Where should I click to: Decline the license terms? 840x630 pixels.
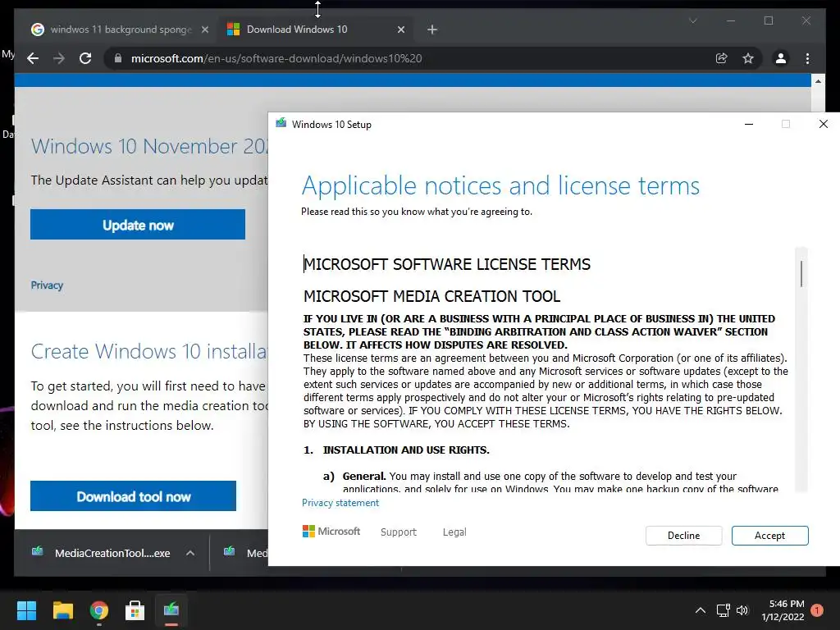683,535
